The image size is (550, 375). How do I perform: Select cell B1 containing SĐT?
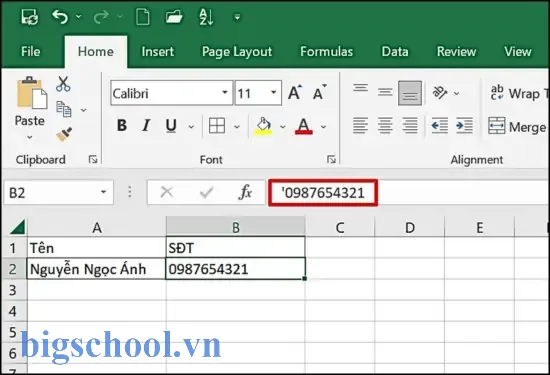click(x=236, y=248)
